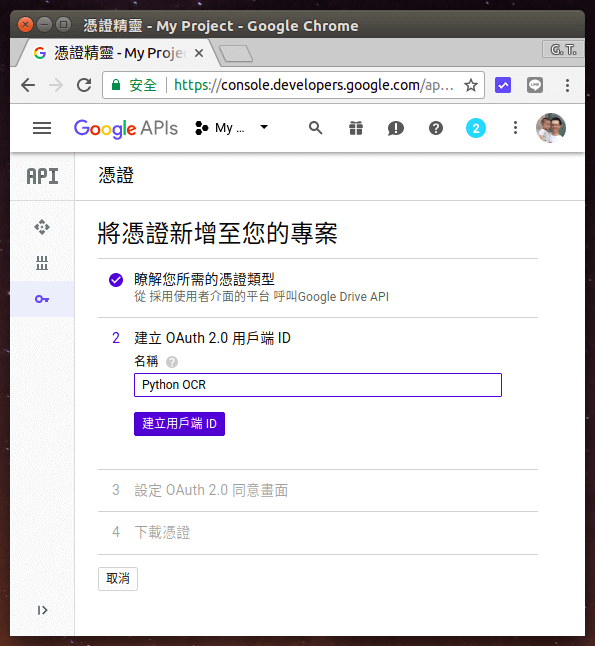Click the 取消 button
The height and width of the screenshot is (646, 595).
tap(118, 579)
